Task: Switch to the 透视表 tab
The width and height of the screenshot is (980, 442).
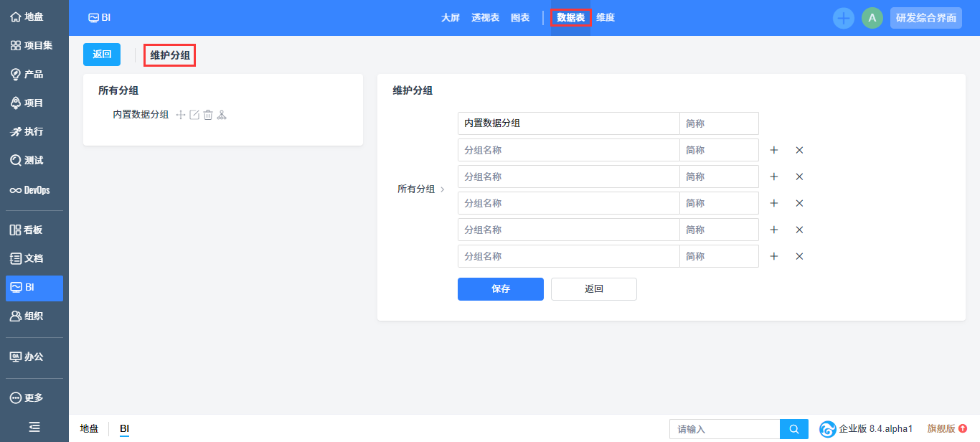Action: tap(485, 18)
